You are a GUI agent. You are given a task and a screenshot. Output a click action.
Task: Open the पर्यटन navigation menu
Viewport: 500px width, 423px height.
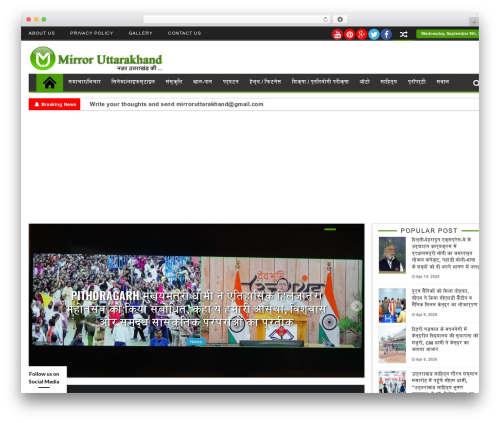pyautogui.click(x=231, y=82)
